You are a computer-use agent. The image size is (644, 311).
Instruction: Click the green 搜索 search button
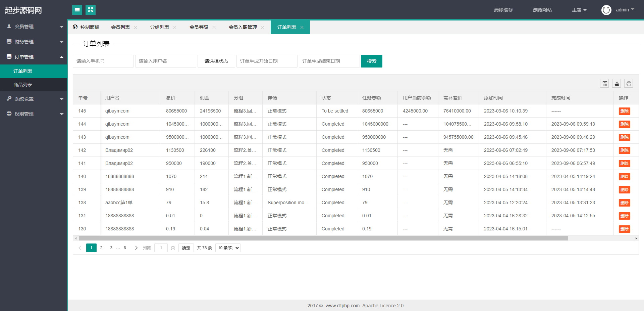point(371,61)
